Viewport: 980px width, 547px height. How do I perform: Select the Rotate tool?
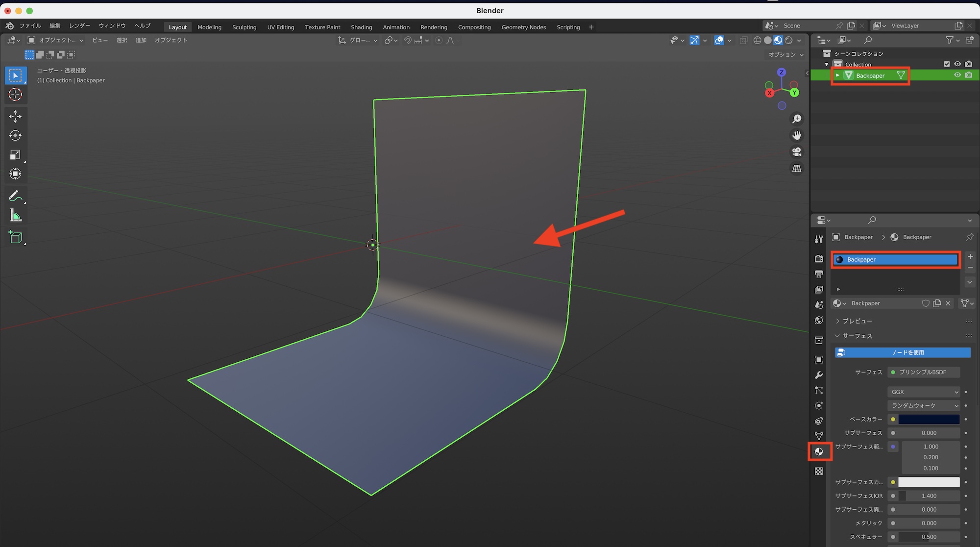[x=15, y=135]
